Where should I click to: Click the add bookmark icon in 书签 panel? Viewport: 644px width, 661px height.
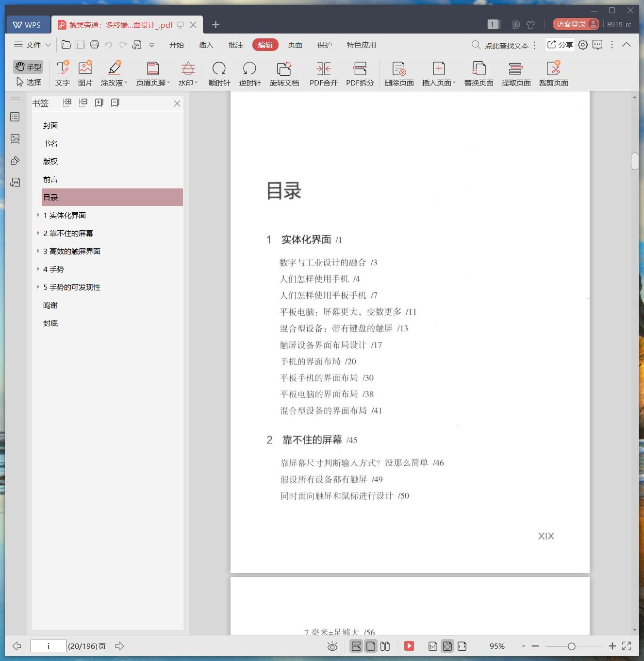[x=99, y=102]
